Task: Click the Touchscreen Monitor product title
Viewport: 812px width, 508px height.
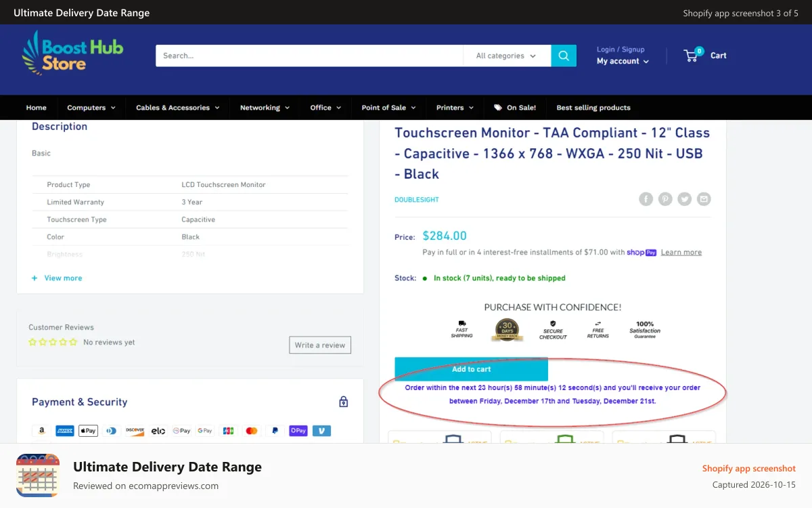Action: pos(552,153)
